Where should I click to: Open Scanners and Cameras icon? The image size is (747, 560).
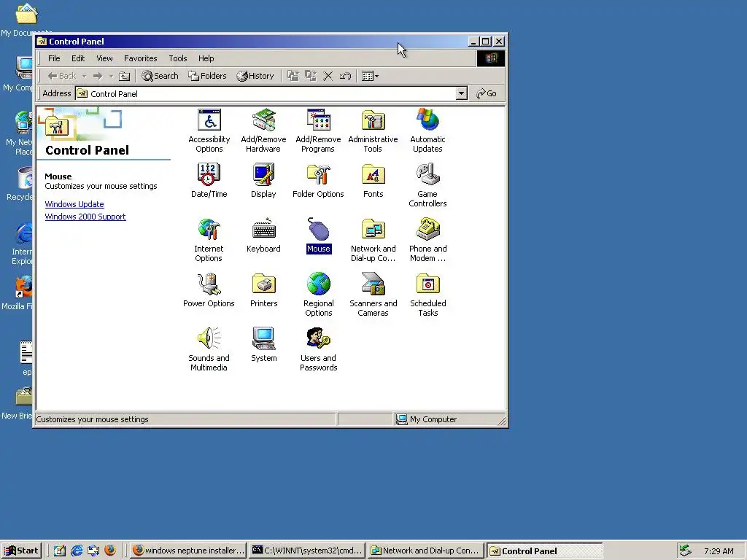tap(373, 295)
